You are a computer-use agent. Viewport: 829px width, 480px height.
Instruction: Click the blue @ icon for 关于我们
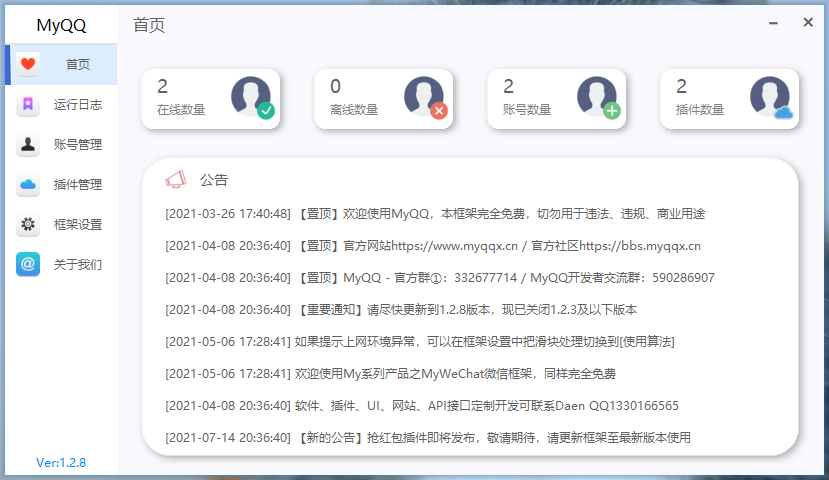pos(28,264)
